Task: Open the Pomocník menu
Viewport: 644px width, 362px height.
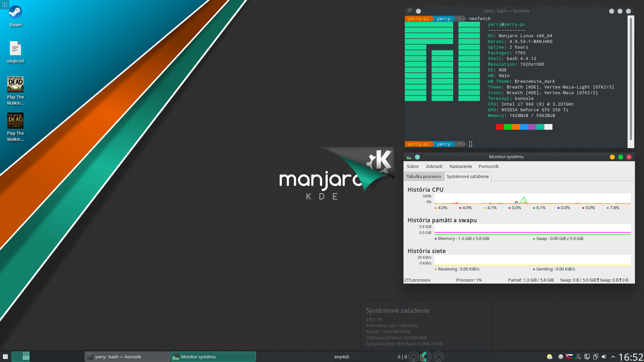Action: pos(488,166)
